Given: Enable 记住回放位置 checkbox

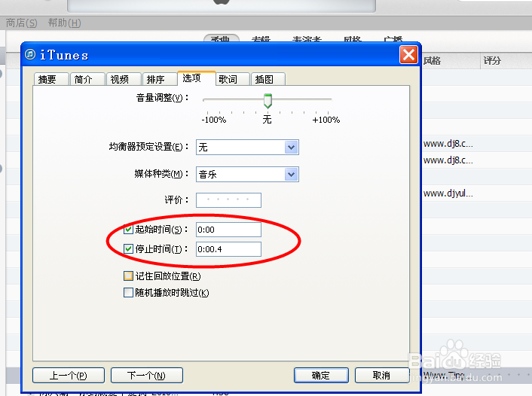Looking at the screenshot, I should [x=128, y=276].
